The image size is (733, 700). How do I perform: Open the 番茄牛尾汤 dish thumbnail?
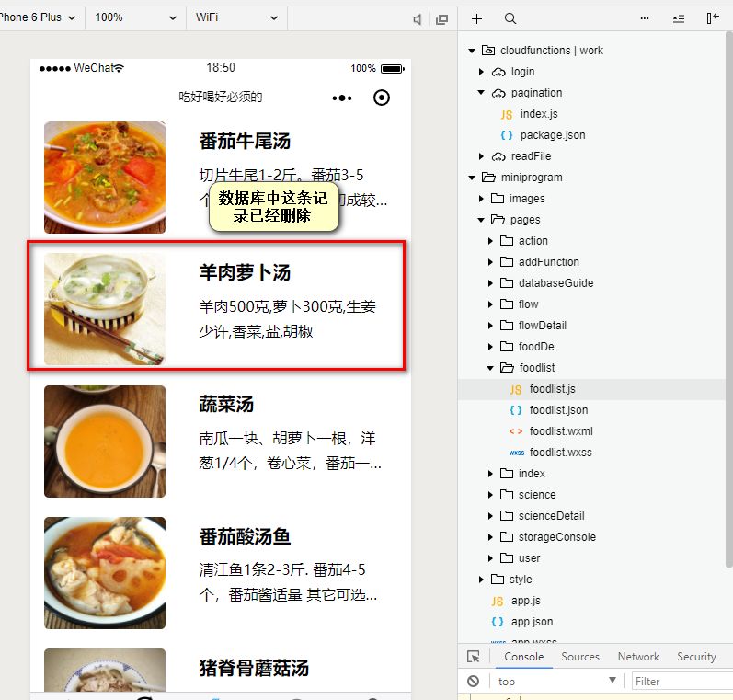pos(105,178)
